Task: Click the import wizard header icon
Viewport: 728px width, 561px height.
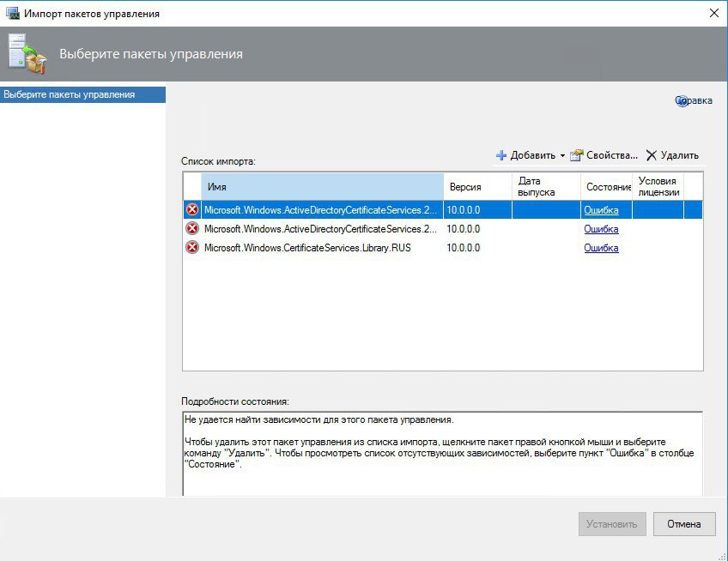Action: point(27,54)
